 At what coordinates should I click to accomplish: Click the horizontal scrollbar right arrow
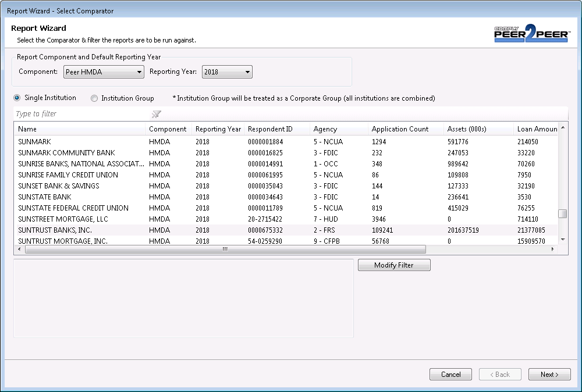[x=553, y=250]
